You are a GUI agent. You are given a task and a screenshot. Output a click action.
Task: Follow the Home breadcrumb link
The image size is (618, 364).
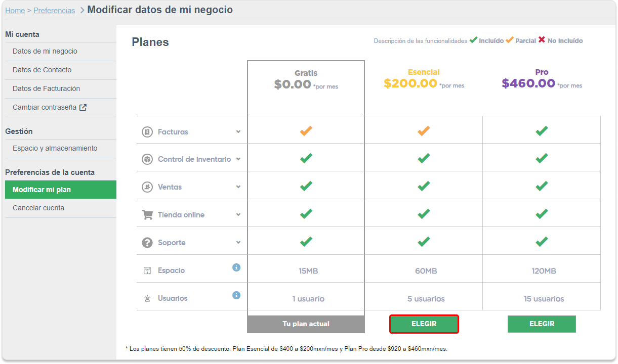tap(15, 11)
